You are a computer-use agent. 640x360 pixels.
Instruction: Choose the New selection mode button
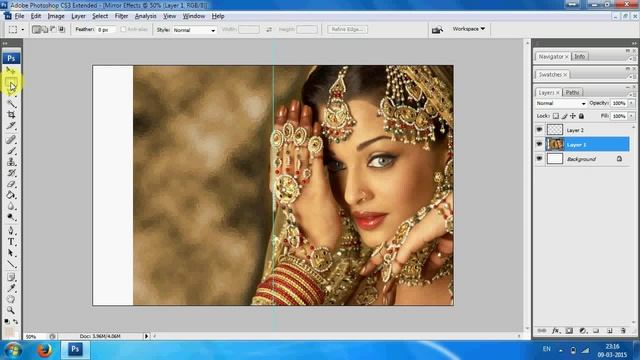[x=36, y=29]
